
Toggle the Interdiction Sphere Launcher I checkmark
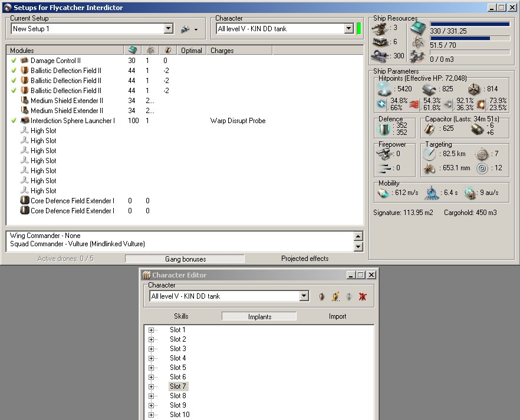tap(14, 121)
